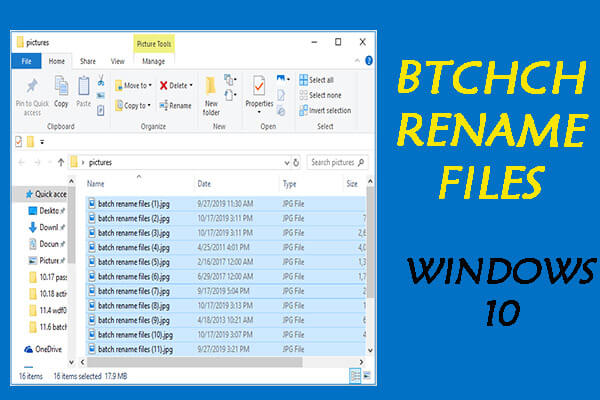The image size is (600, 400).
Task: Click Select none
Action: coord(320,95)
